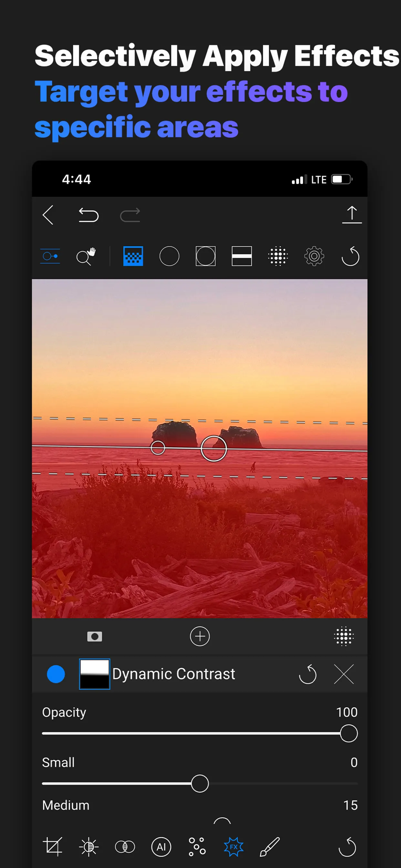Select the FX effects tab

(x=233, y=846)
